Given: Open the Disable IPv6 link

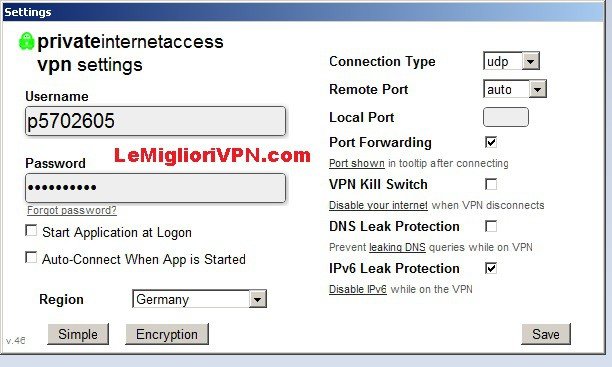Looking at the screenshot, I should [x=358, y=289].
